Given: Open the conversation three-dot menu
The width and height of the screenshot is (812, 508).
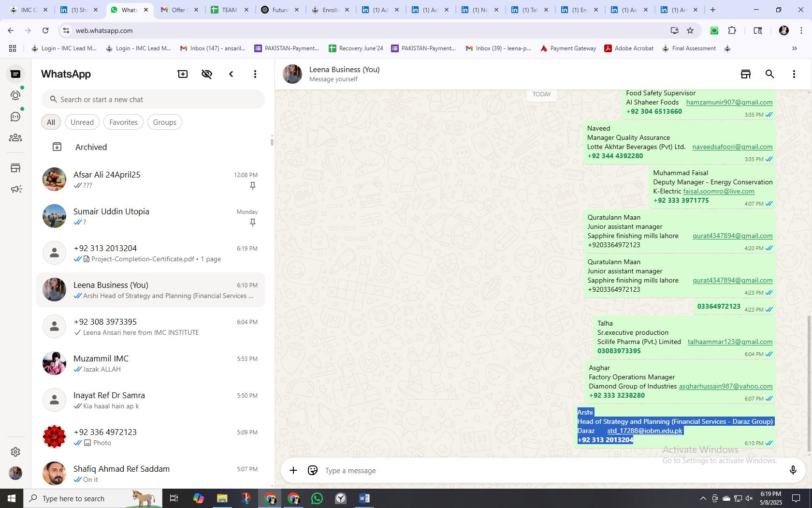Looking at the screenshot, I should (794, 74).
